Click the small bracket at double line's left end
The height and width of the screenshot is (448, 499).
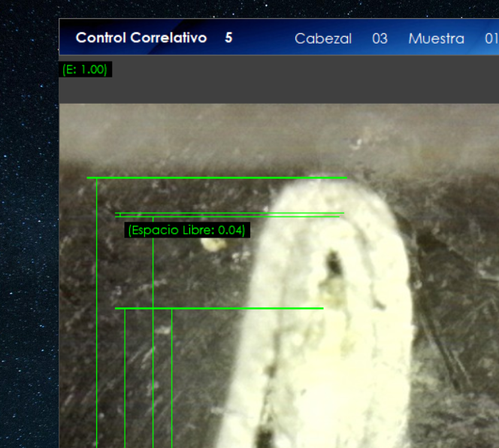click(119, 215)
